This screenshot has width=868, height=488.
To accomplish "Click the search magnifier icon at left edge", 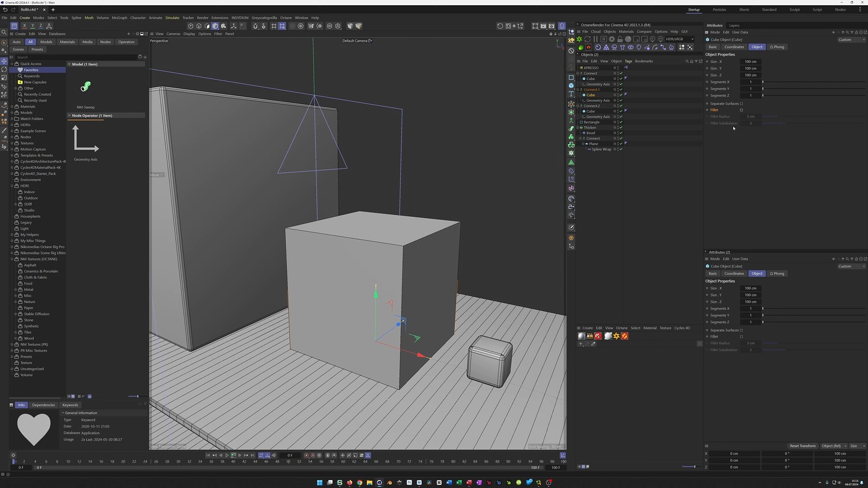I will tap(4, 33).
